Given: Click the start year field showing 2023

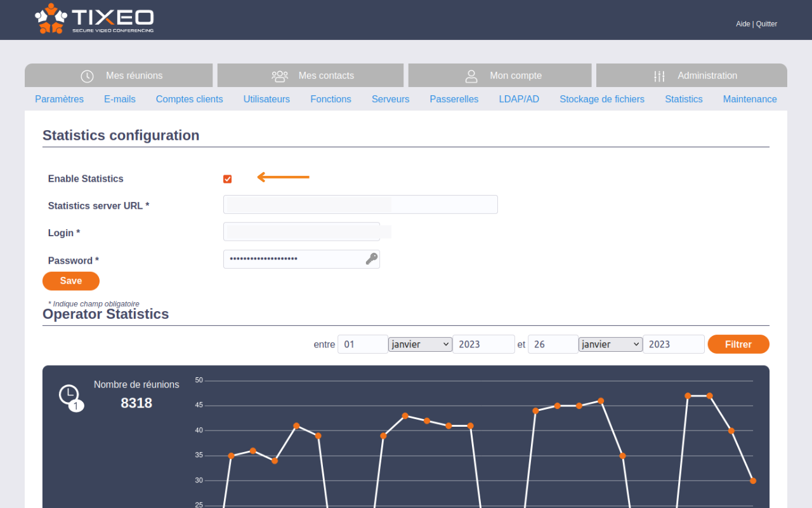Looking at the screenshot, I should 483,344.
